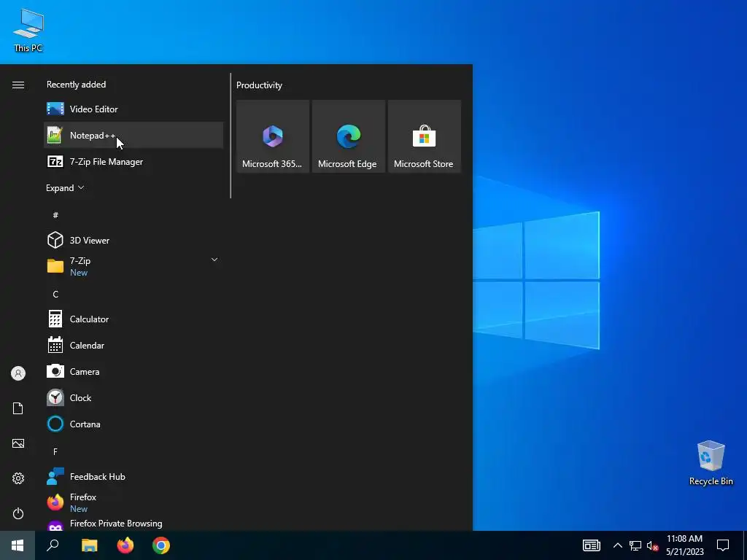Open 7-Zip File Manager
Viewport: 747px width, 560px height.
[133, 161]
